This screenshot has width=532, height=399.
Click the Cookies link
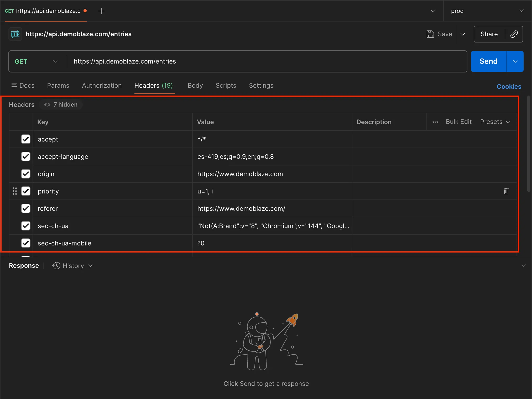pos(509,87)
